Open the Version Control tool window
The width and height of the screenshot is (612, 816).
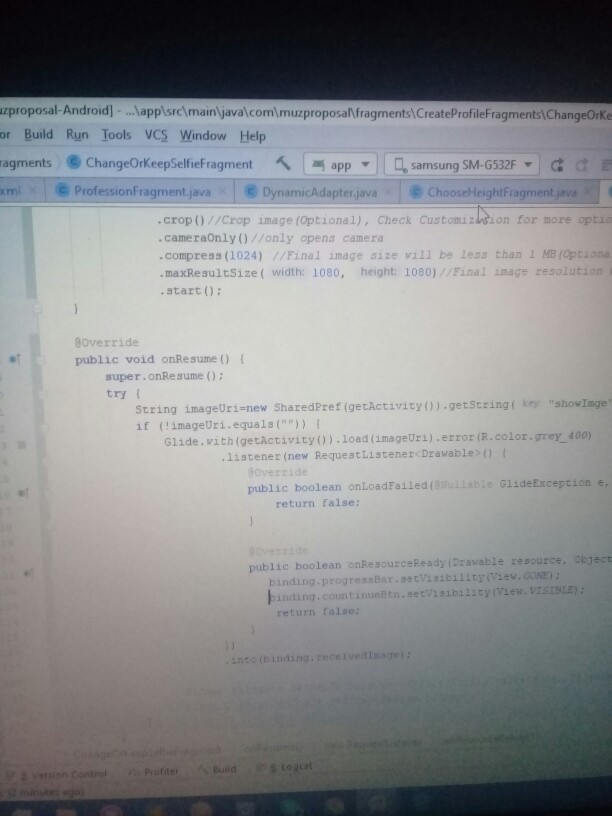(x=68, y=771)
